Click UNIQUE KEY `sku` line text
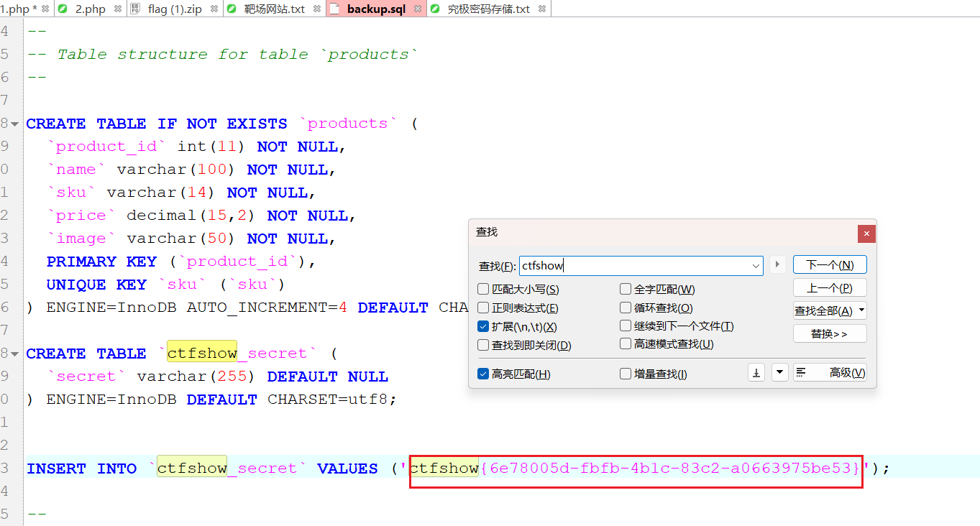The image size is (980, 526). coord(166,285)
